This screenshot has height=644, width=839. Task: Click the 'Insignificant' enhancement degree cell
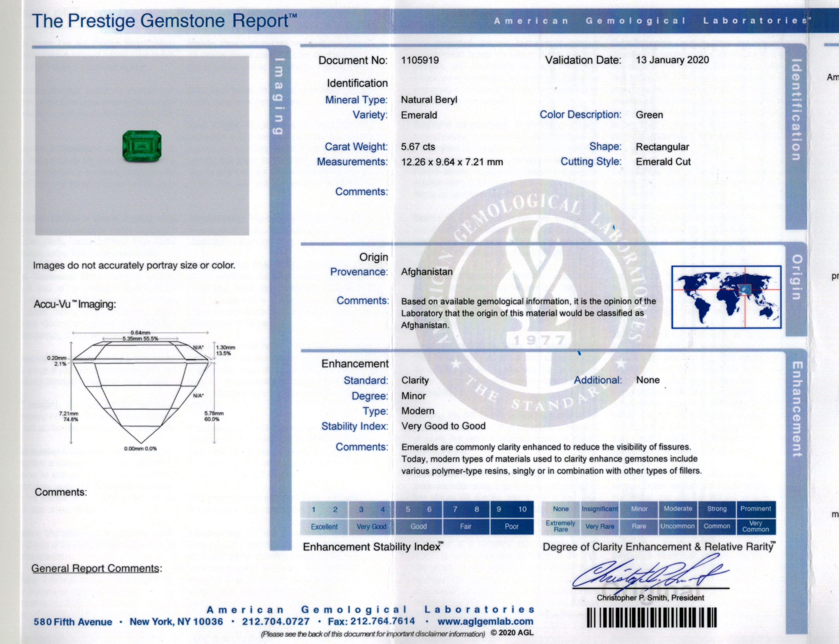click(x=599, y=509)
